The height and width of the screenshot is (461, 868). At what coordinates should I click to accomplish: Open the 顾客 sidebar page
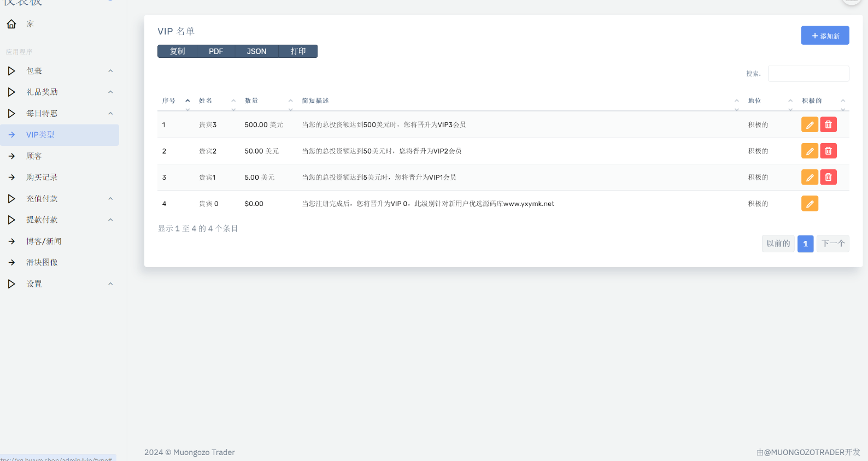[x=34, y=156]
